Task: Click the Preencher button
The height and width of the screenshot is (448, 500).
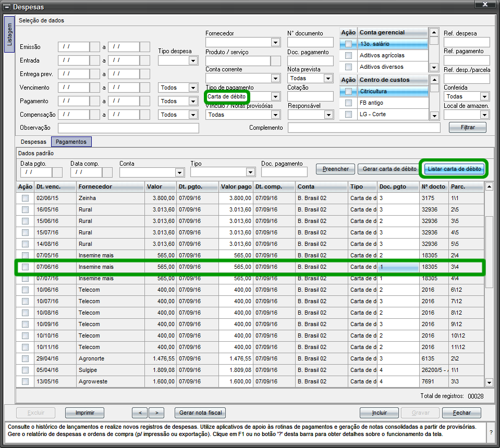Action: (335, 169)
